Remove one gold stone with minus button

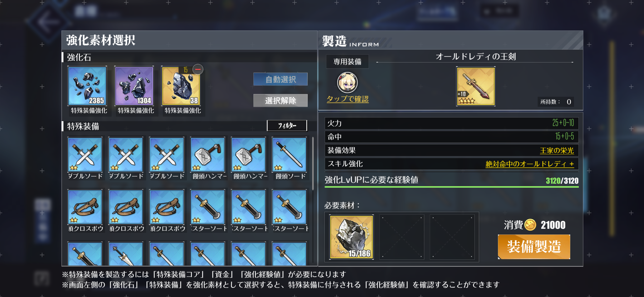click(198, 69)
